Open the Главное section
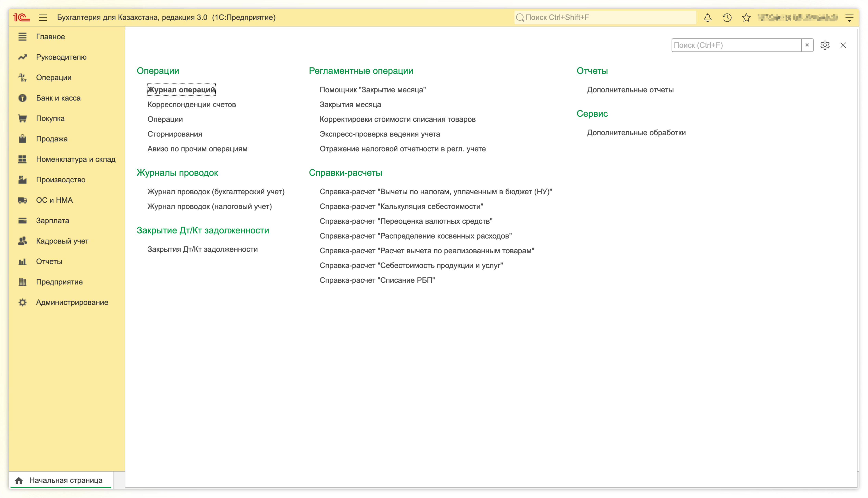This screenshot has height=498, width=868. pyautogui.click(x=50, y=37)
